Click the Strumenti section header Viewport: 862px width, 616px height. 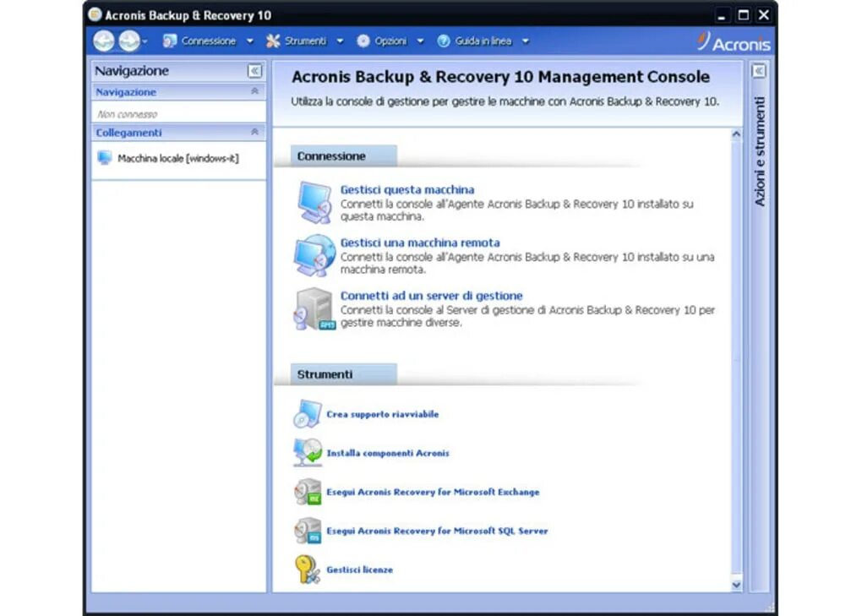pos(343,374)
